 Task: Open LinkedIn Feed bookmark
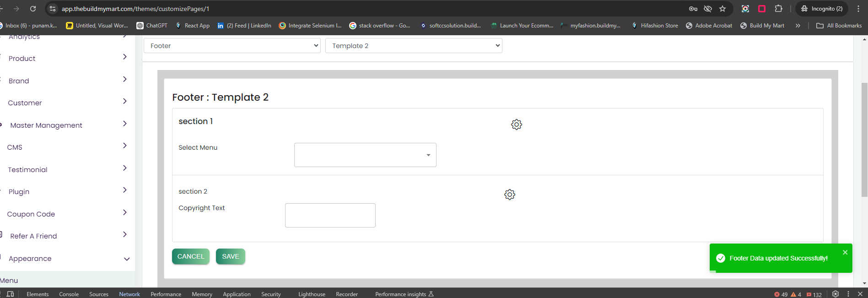pyautogui.click(x=244, y=26)
